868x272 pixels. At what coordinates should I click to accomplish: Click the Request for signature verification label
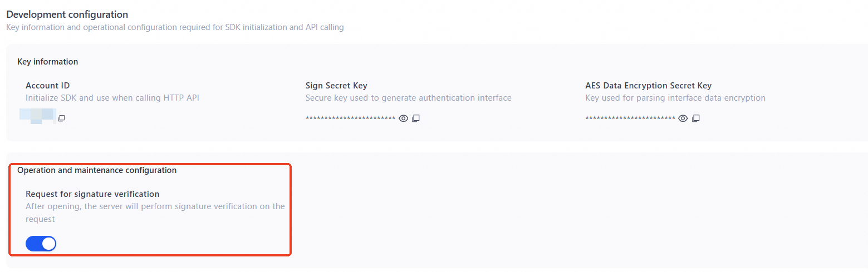92,194
